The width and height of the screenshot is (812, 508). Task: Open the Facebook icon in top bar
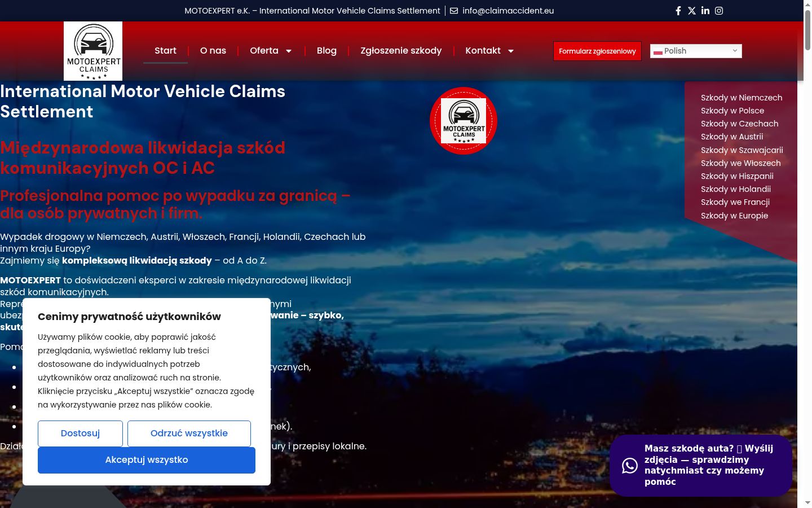pyautogui.click(x=678, y=11)
